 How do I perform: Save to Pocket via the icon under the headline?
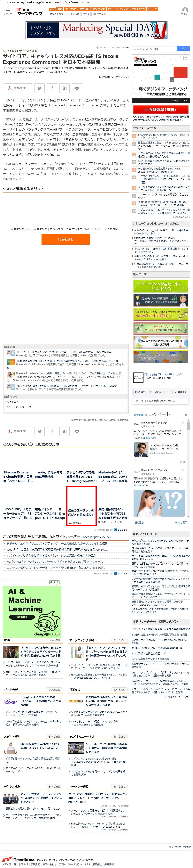coord(77,88)
